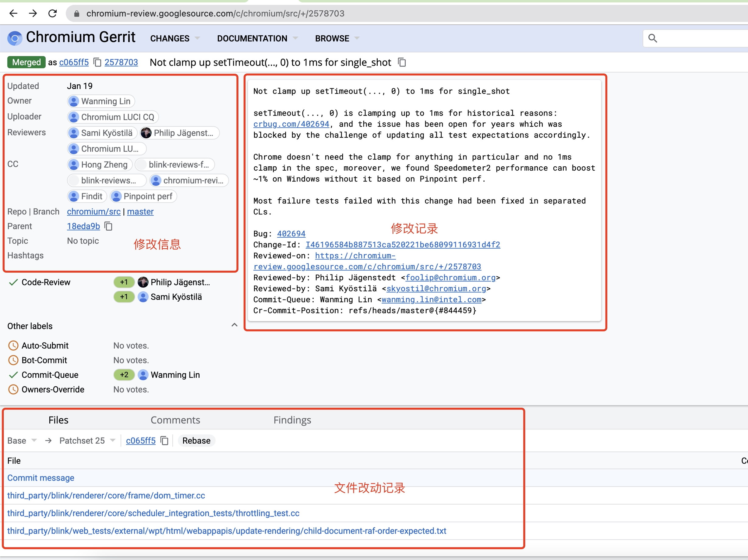Switch to the Findings tab
Image resolution: width=748 pixels, height=560 pixels.
pos(292,420)
